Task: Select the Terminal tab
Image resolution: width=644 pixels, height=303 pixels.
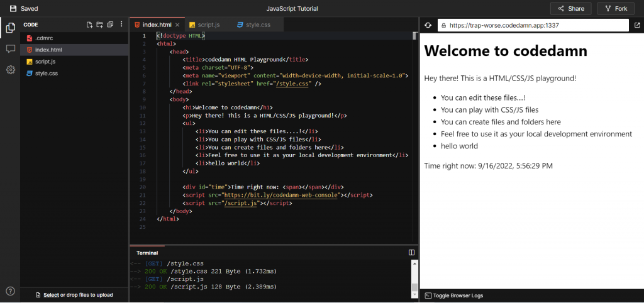Action: (147, 253)
